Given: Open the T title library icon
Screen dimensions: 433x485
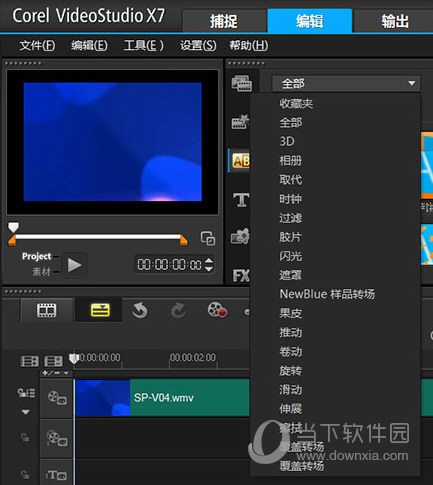Looking at the screenshot, I should [x=241, y=200].
